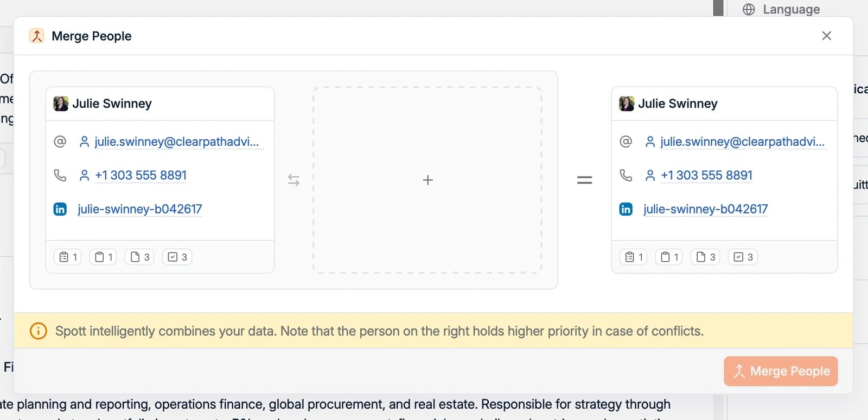Click the right card clipboard badge showing 1
Image resolution: width=868 pixels, height=420 pixels.
(669, 257)
